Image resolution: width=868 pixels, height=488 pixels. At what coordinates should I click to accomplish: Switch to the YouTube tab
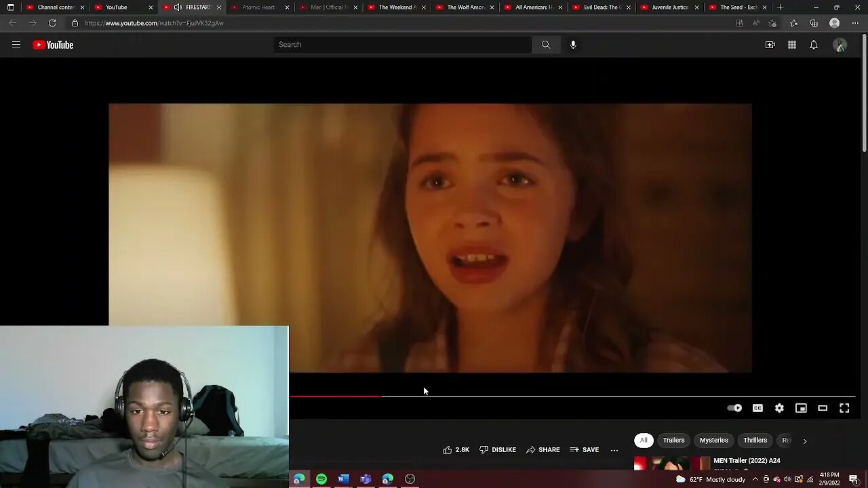point(117,7)
